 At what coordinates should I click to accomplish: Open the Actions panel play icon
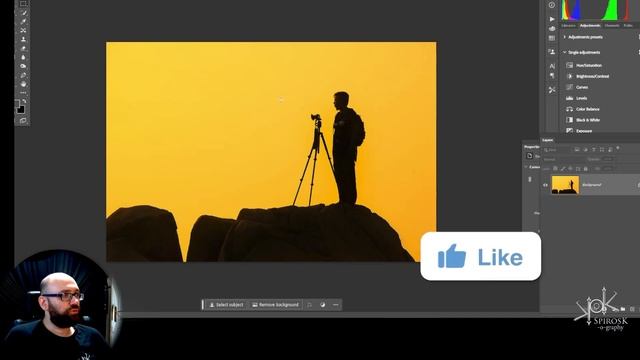coord(552,19)
